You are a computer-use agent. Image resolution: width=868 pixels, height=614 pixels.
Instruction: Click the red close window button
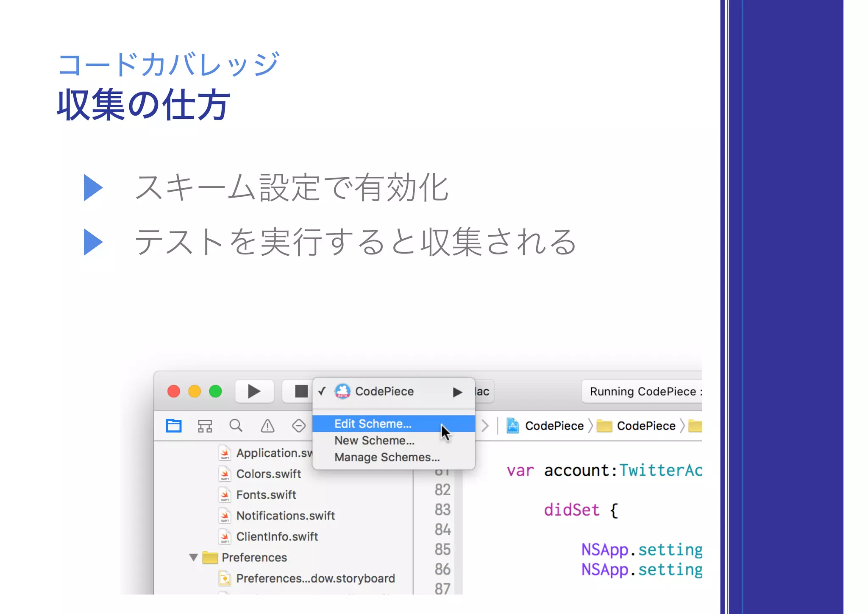(x=174, y=391)
